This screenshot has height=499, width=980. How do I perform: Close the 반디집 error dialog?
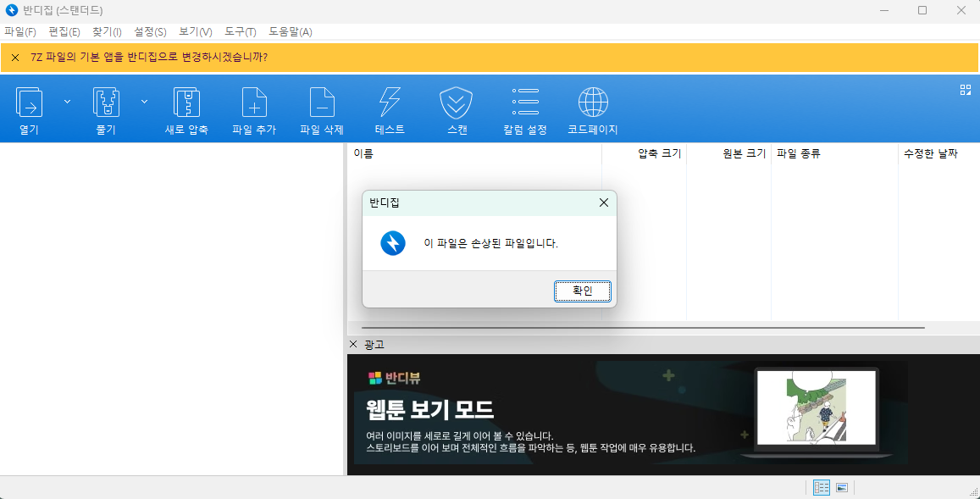click(x=604, y=202)
